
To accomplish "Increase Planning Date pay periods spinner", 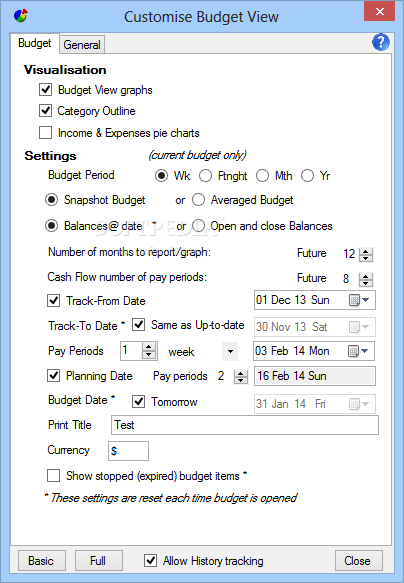I will click(241, 373).
